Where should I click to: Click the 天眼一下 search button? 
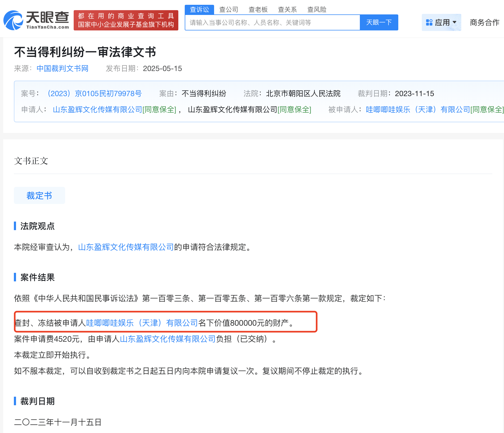click(379, 22)
